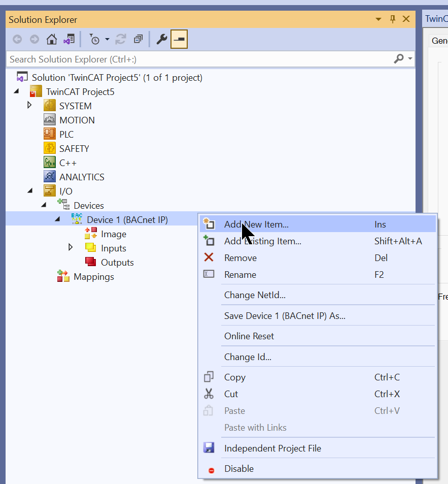
Task: Select the ANALYTICS tree label
Action: click(x=82, y=177)
